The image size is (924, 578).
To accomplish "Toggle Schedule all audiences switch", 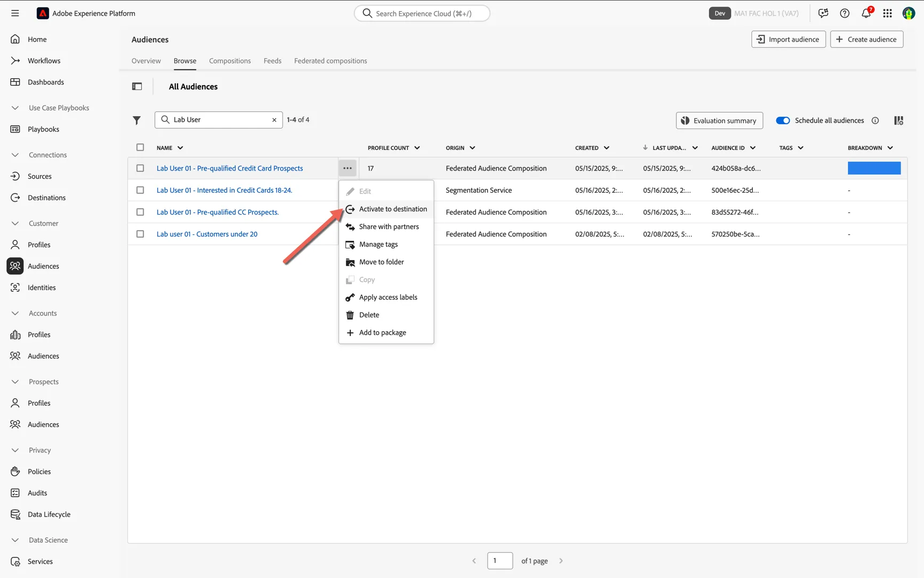I will coord(783,120).
